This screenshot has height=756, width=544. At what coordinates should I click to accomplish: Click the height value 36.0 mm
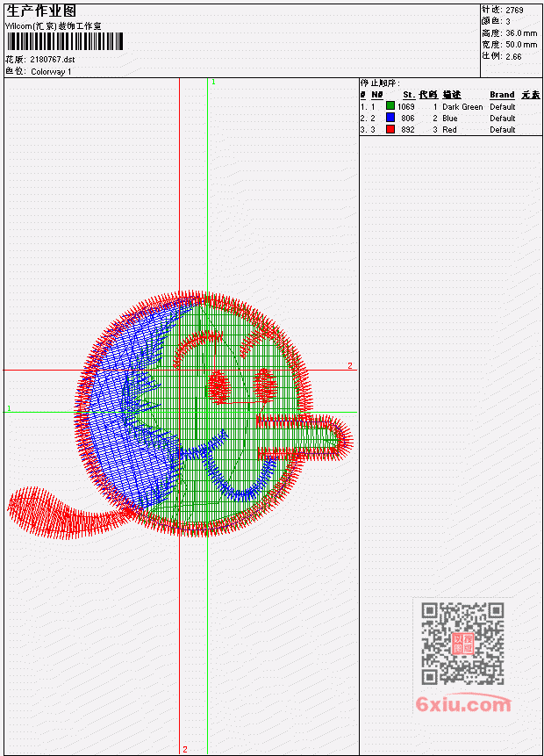[x=521, y=33]
